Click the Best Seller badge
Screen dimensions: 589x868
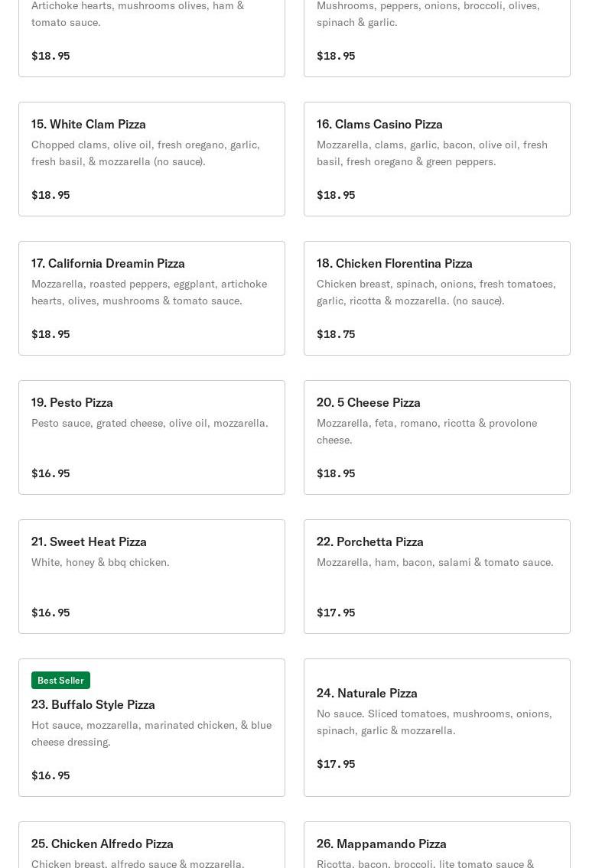60,681
